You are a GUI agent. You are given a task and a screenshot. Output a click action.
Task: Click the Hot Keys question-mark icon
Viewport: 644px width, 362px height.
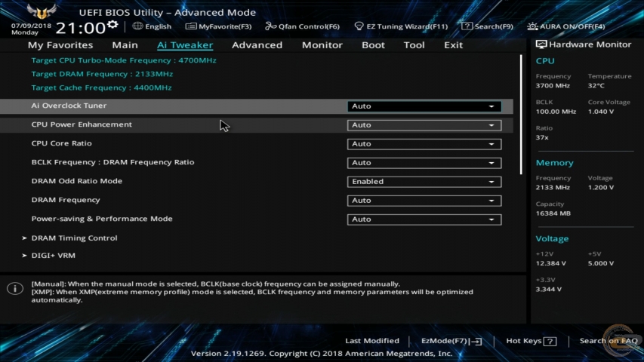[x=550, y=341]
